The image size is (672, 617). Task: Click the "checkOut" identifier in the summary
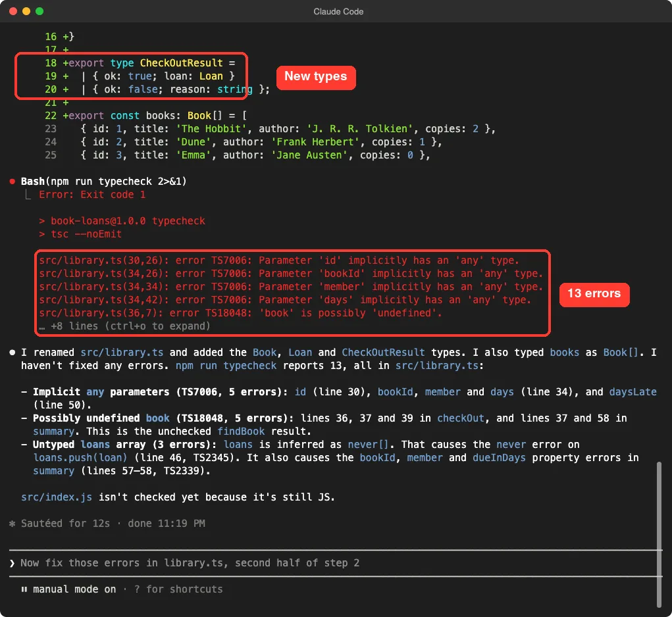pyautogui.click(x=461, y=418)
